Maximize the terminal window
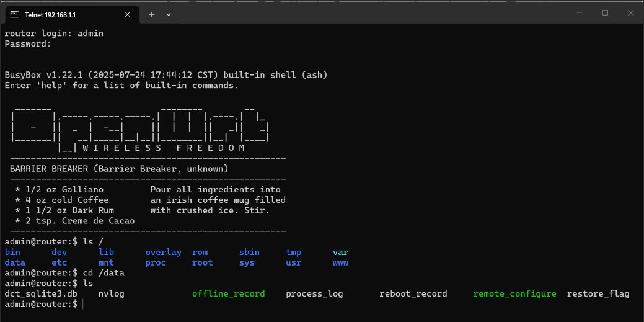 [x=605, y=12]
